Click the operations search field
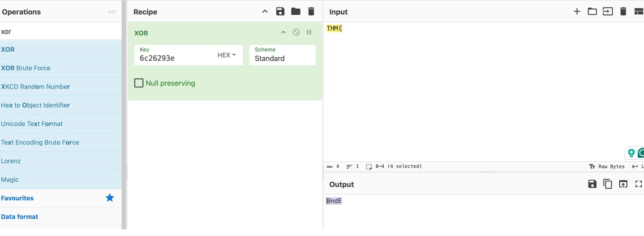This screenshot has height=236, width=644. click(x=60, y=32)
